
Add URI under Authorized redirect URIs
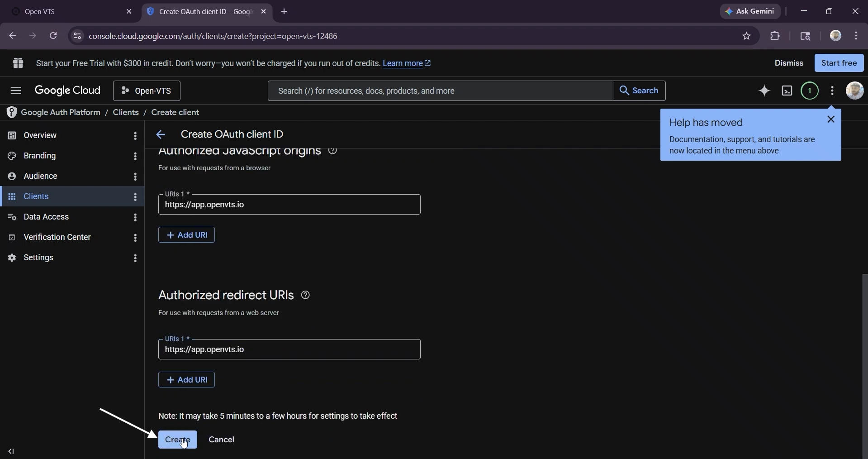186,380
